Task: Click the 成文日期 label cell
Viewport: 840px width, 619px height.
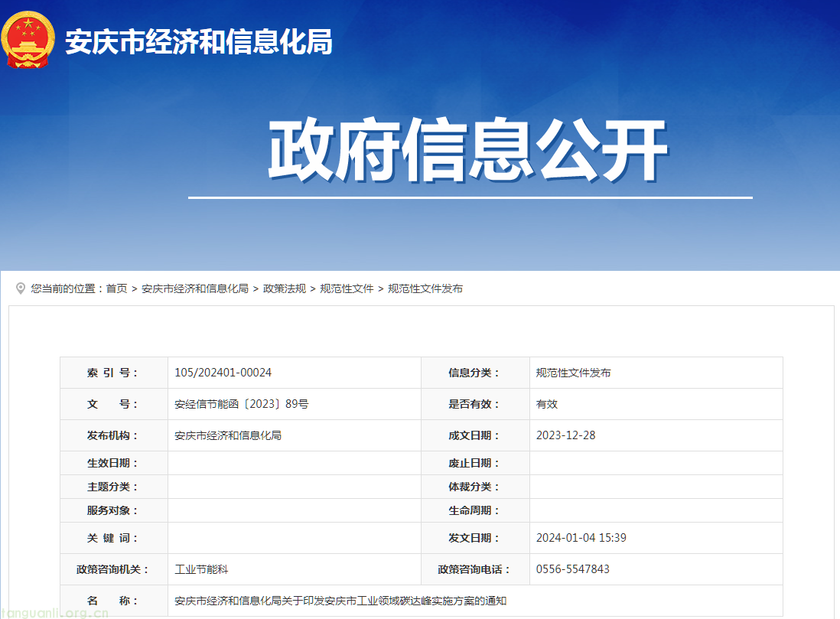Action: pyautogui.click(x=476, y=435)
